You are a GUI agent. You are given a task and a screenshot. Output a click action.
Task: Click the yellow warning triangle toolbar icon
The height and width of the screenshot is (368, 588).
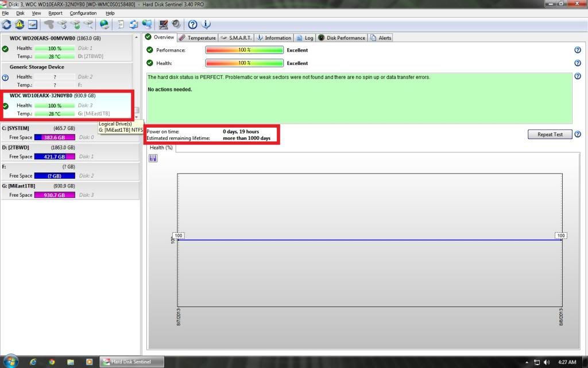click(x=20, y=24)
